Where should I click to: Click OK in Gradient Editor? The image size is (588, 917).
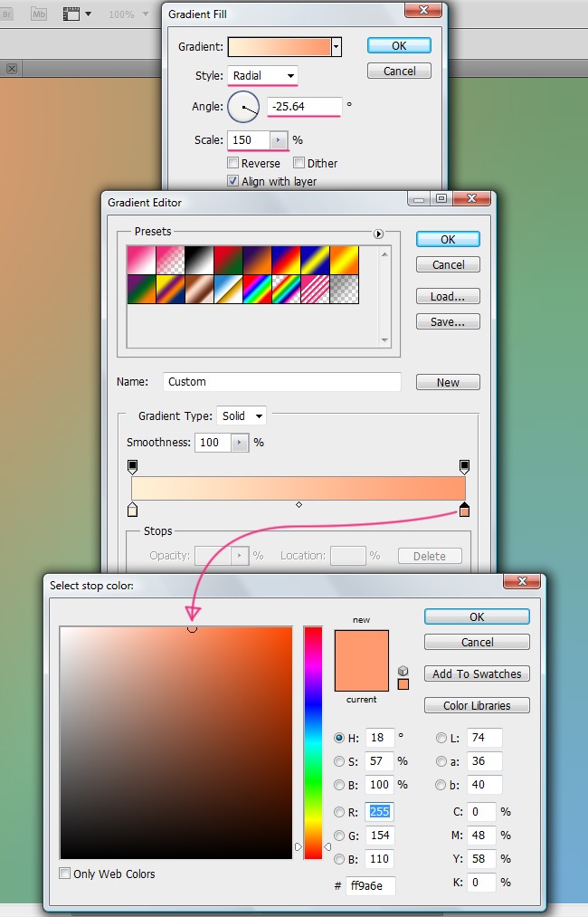[x=449, y=239]
